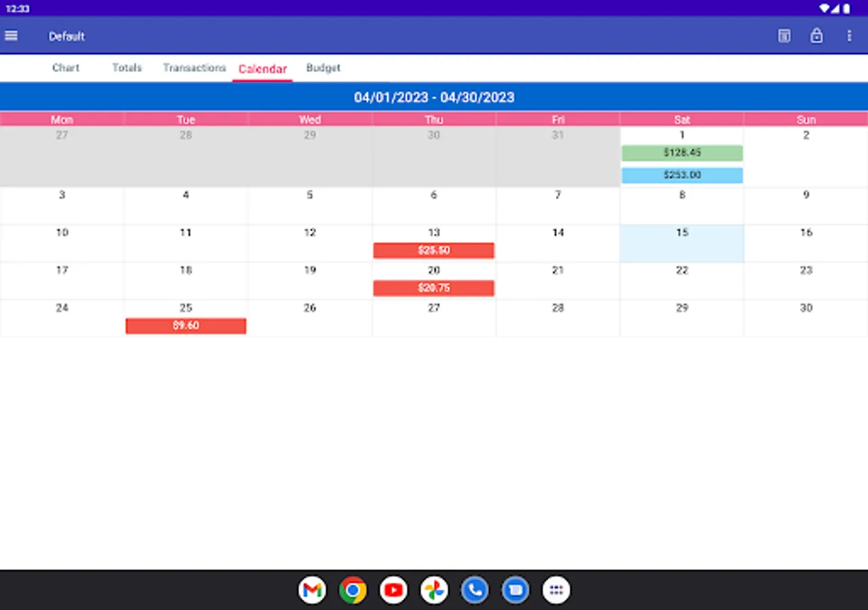Select calendar day 30 in the last row
Image resolution: width=868 pixels, height=610 pixels.
point(806,319)
